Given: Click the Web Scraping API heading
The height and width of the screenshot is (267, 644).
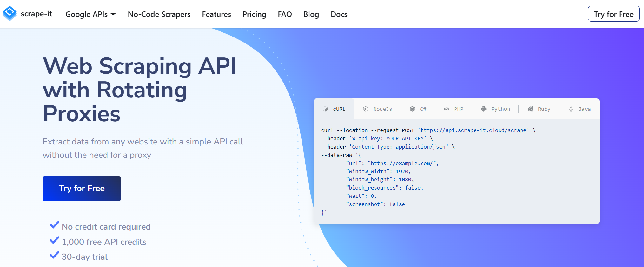Looking at the screenshot, I should (140, 90).
